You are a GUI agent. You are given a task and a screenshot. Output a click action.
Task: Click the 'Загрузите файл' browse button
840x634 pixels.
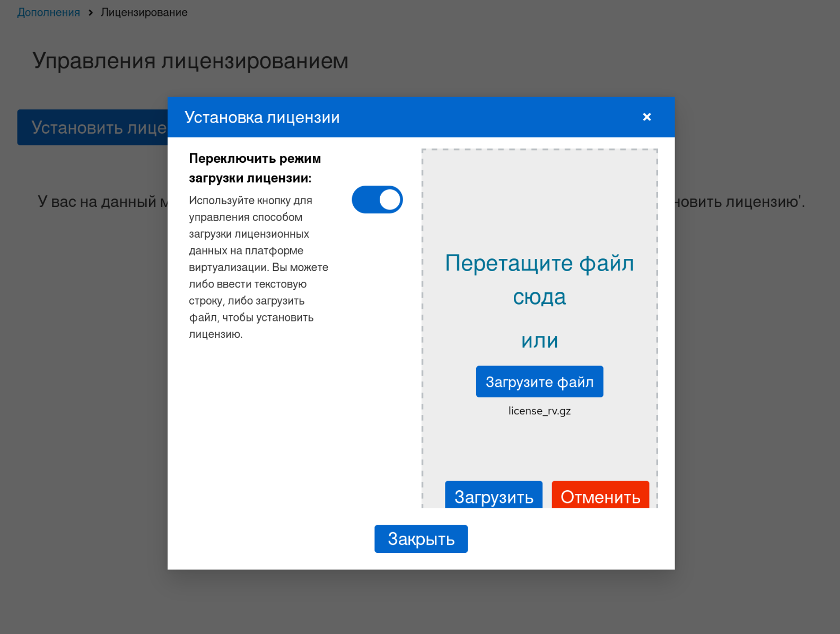point(539,381)
